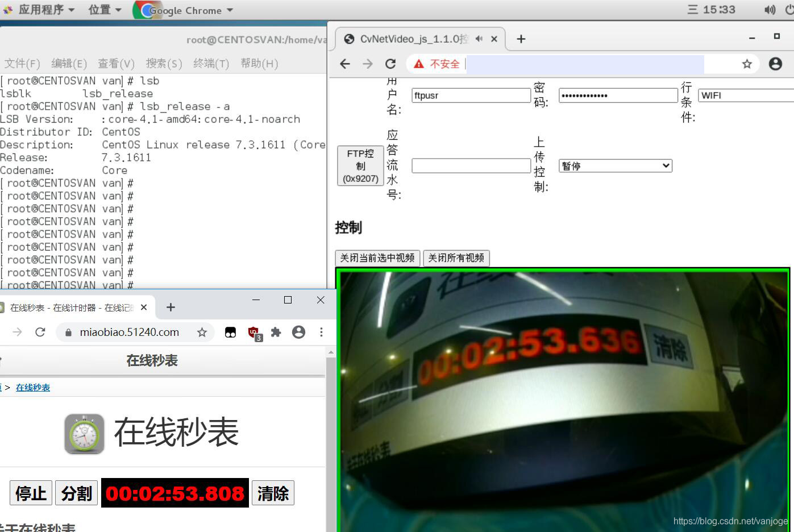Click the 清除 clear button
This screenshot has height=532, width=794.
click(273, 493)
